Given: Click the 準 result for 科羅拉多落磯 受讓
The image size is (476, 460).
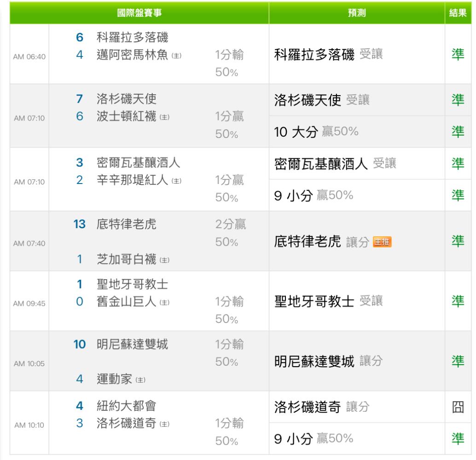Looking at the screenshot, I should click(x=458, y=54).
